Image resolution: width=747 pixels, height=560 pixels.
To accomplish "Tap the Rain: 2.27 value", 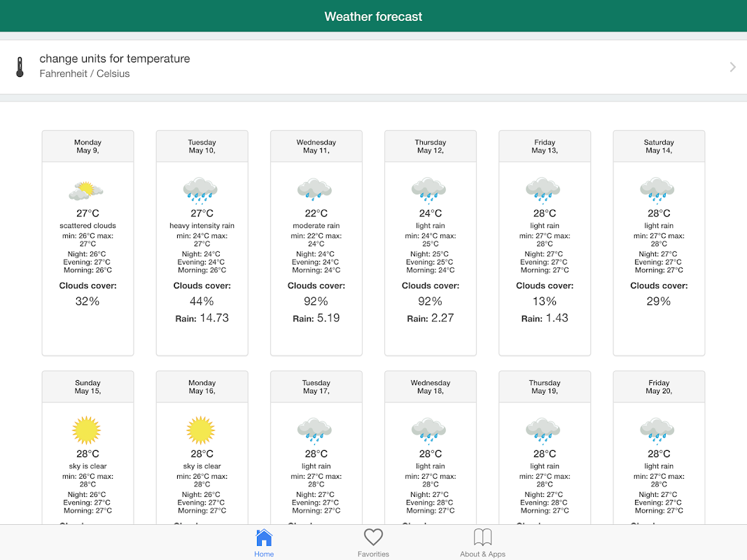I will pyautogui.click(x=431, y=318).
